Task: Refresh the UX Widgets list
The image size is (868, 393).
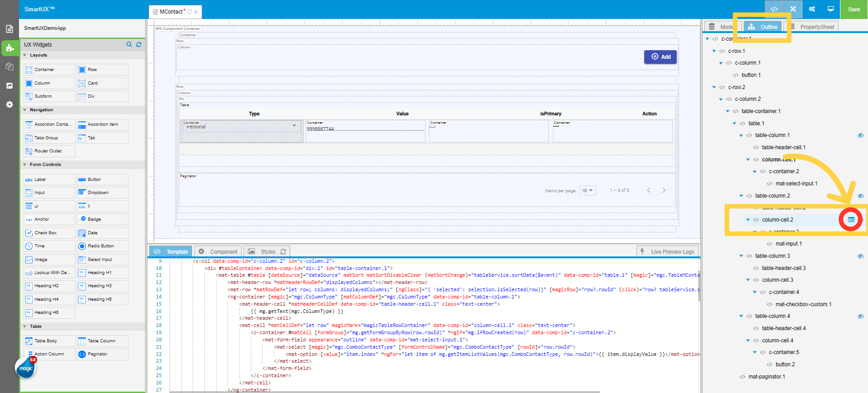Action: 139,44
